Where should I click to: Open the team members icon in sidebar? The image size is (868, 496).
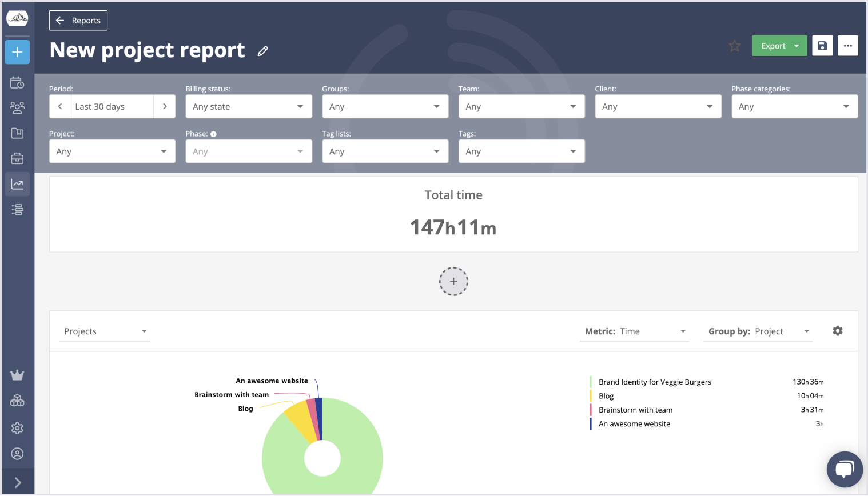coord(17,107)
